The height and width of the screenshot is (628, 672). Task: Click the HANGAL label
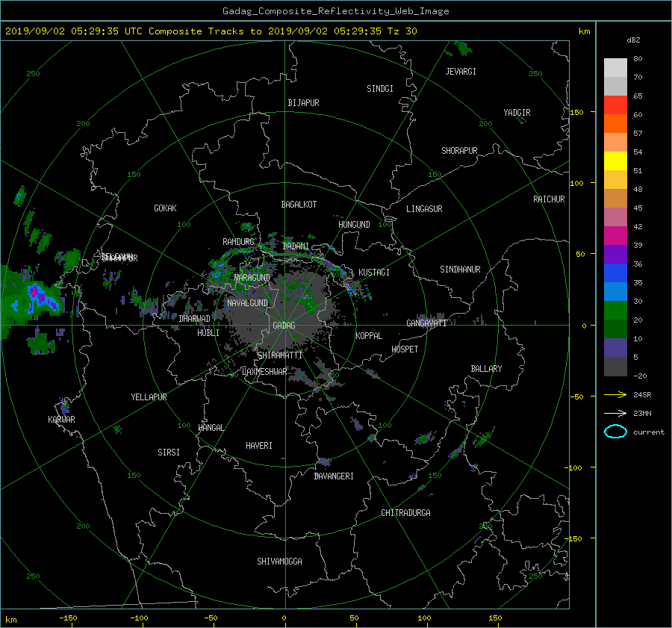click(211, 428)
